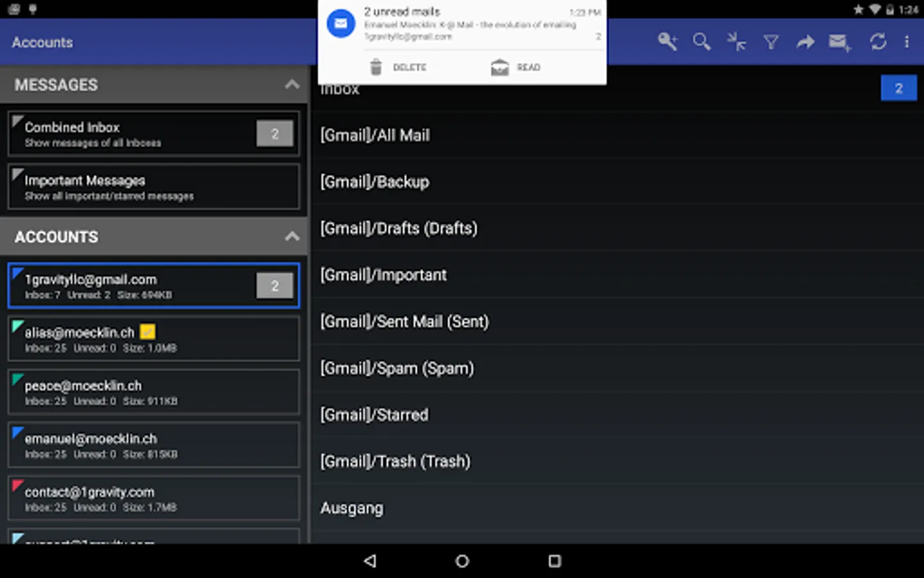Select the alias@moecklin.ch account
This screenshot has height=578, width=924.
point(153,338)
